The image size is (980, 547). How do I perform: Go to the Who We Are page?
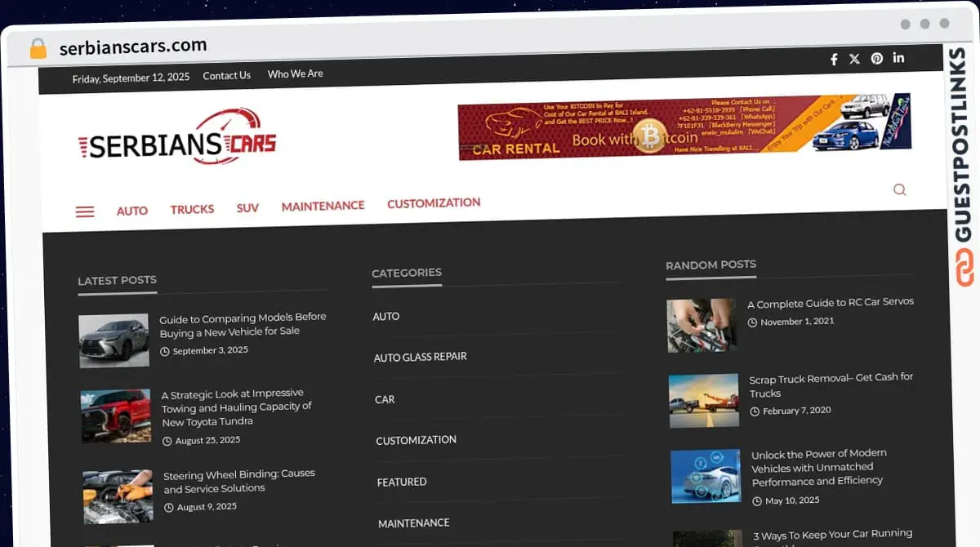(296, 73)
